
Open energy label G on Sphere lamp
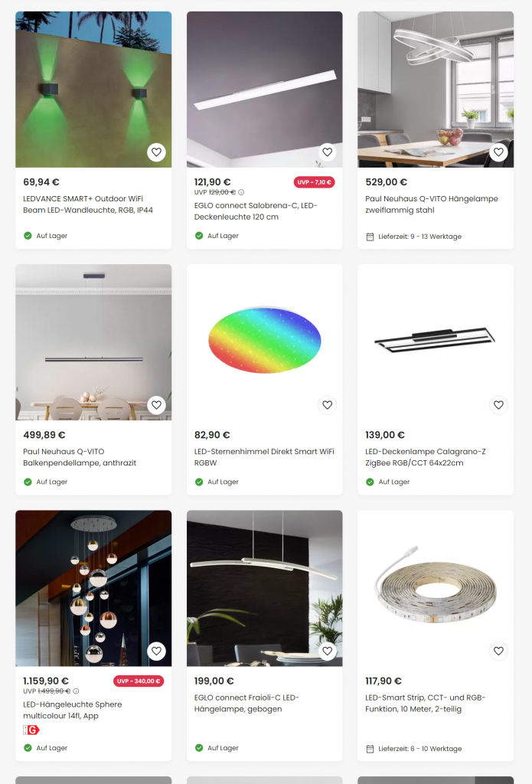pos(31,730)
